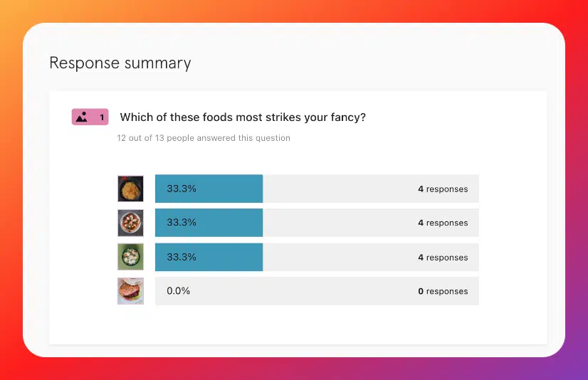
Task: Click question title about foods striking your fancy
Action: pos(243,117)
